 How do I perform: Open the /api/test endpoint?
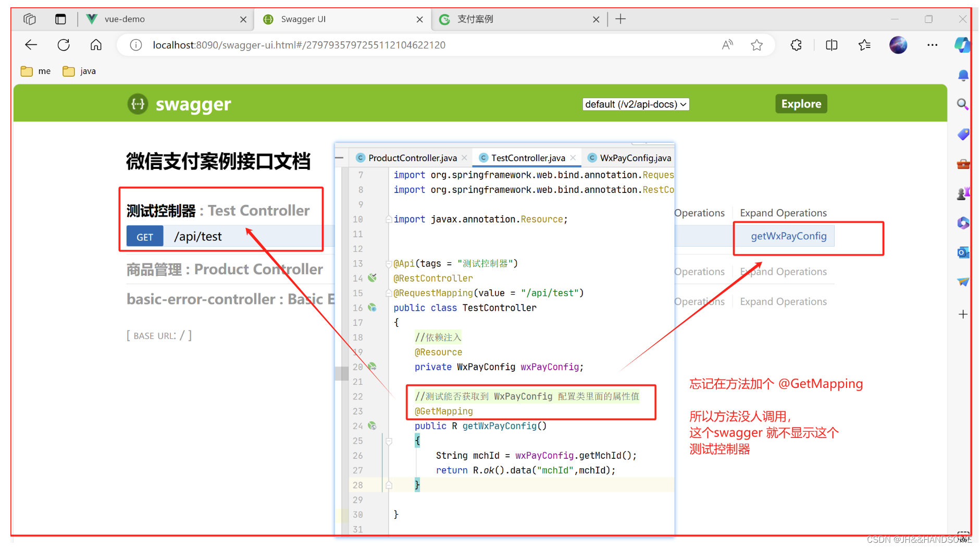point(198,237)
